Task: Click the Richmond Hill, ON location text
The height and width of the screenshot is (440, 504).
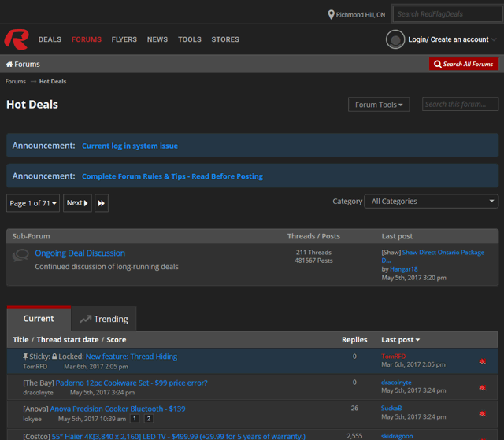Action: tap(361, 15)
